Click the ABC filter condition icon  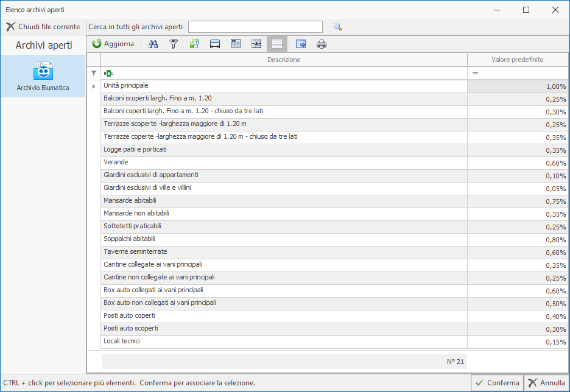tap(108, 74)
